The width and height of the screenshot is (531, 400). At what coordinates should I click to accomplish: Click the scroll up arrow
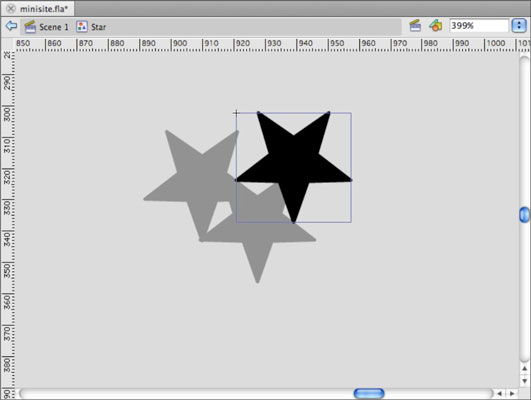pyautogui.click(x=524, y=369)
